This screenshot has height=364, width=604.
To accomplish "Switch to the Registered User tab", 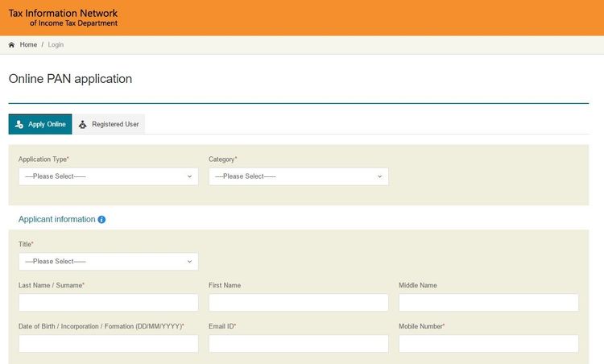I will tap(109, 124).
